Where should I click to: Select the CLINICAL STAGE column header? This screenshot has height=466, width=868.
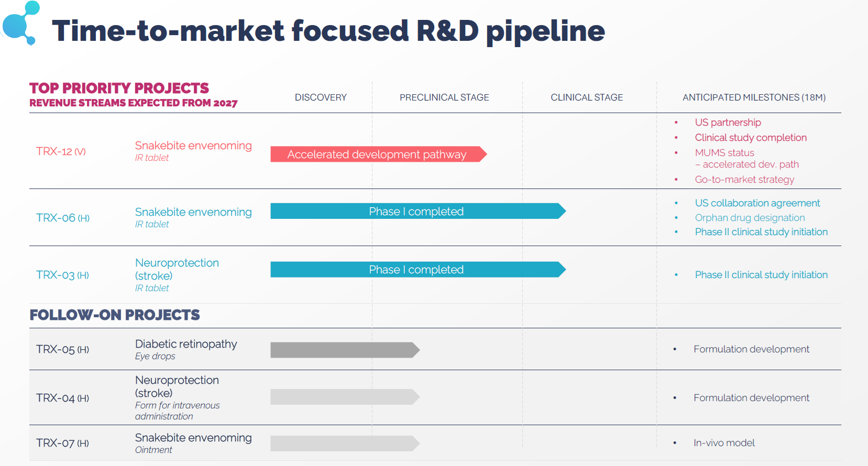point(587,97)
